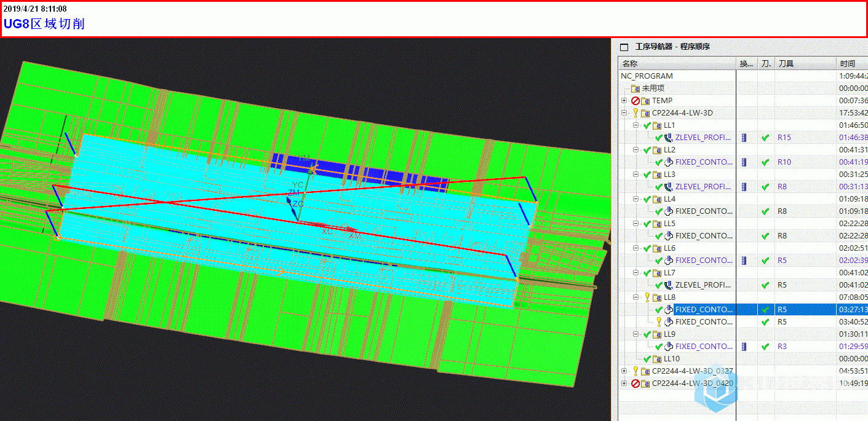This screenshot has width=868, height=421.
Task: Click the XM axis label in the viewport
Action: coord(355,235)
